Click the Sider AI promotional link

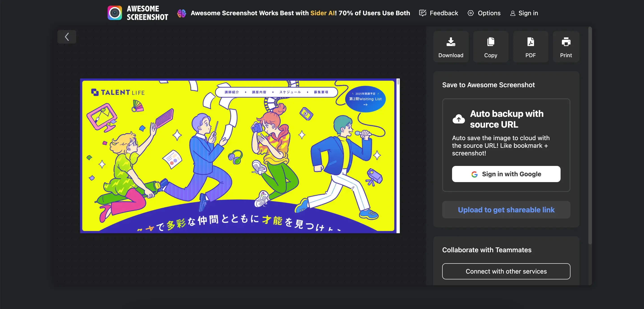click(x=322, y=13)
